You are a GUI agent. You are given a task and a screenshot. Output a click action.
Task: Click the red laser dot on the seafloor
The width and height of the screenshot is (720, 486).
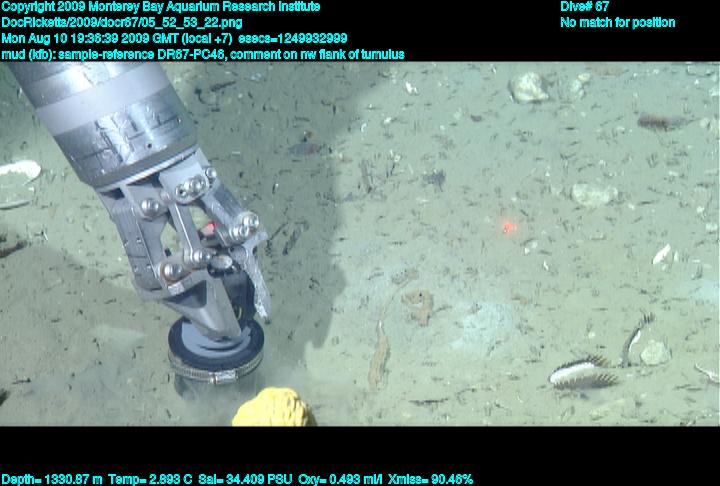click(508, 228)
